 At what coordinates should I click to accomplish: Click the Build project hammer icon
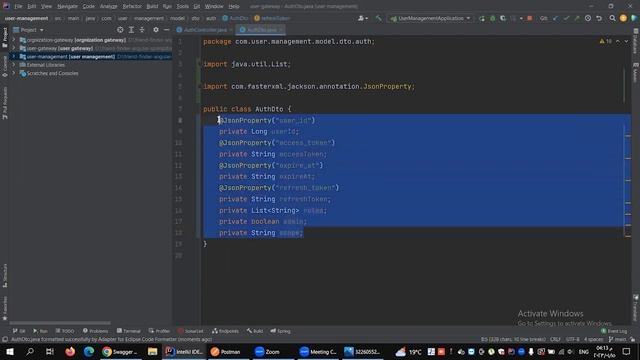point(379,18)
